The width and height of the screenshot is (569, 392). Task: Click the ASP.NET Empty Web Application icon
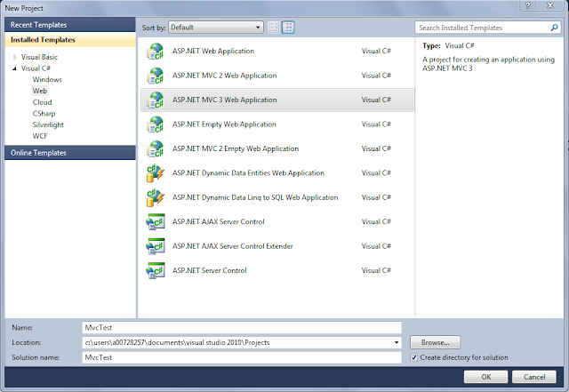point(156,124)
